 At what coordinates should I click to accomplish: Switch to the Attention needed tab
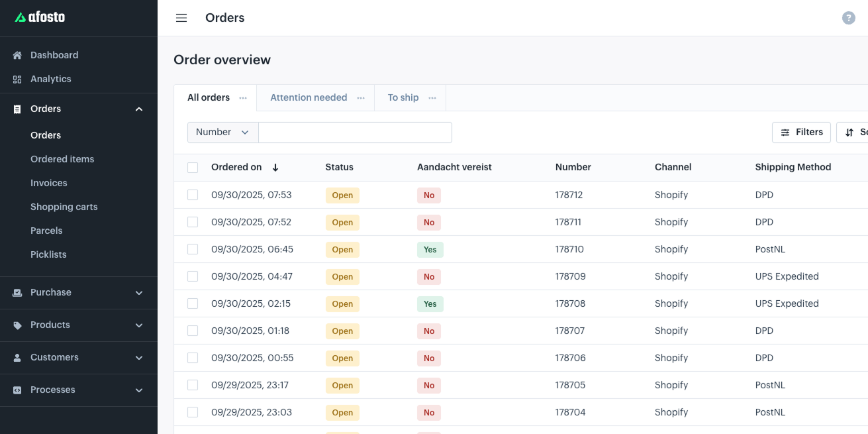point(309,97)
